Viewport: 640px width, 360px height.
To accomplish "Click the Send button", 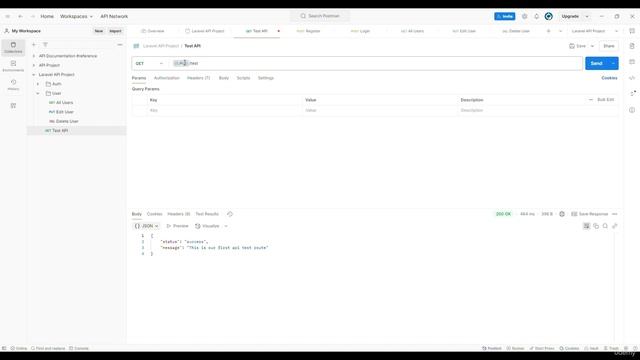I will 596,63.
